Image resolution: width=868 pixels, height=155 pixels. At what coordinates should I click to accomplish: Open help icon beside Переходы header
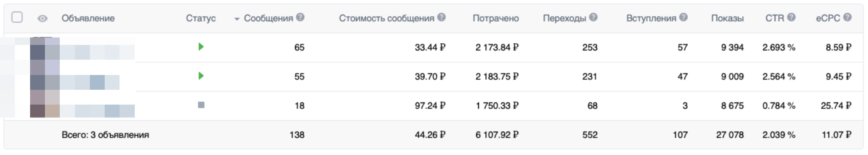pyautogui.click(x=593, y=17)
